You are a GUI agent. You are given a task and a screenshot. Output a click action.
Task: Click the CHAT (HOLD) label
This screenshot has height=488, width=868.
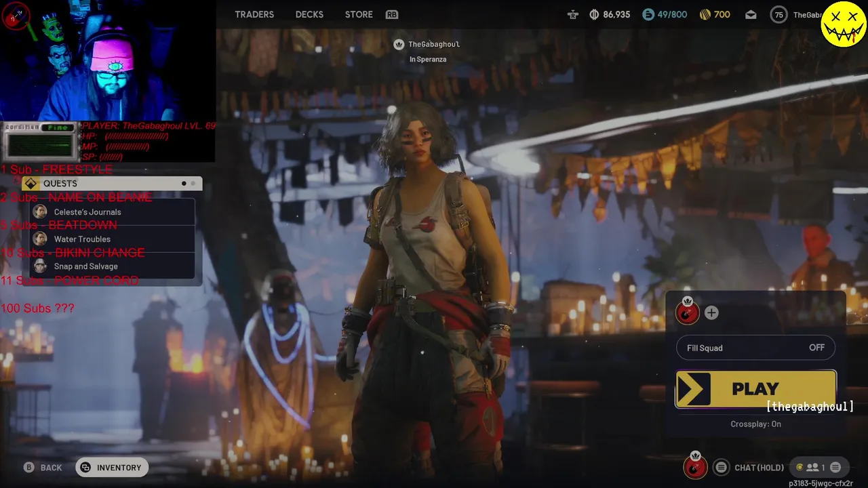(759, 468)
